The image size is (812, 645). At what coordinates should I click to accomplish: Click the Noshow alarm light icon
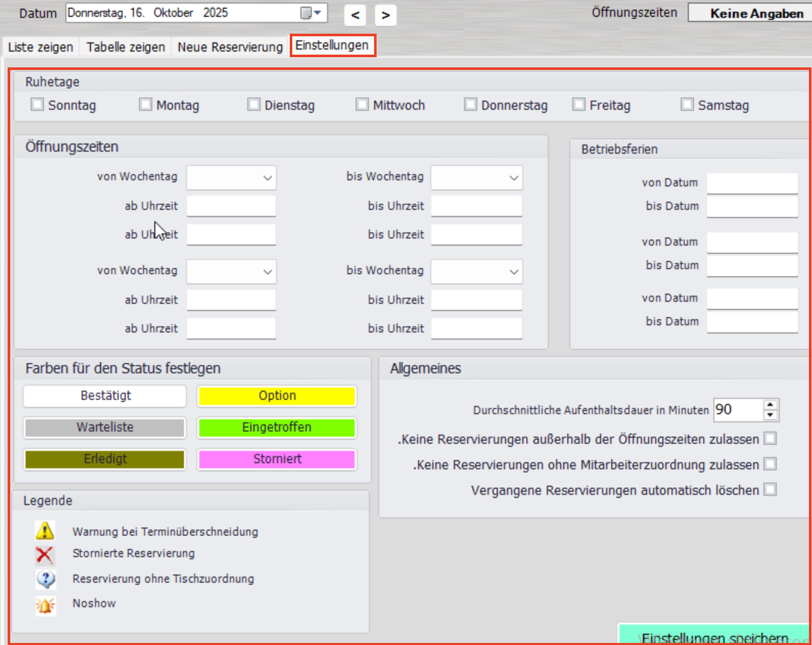(45, 606)
